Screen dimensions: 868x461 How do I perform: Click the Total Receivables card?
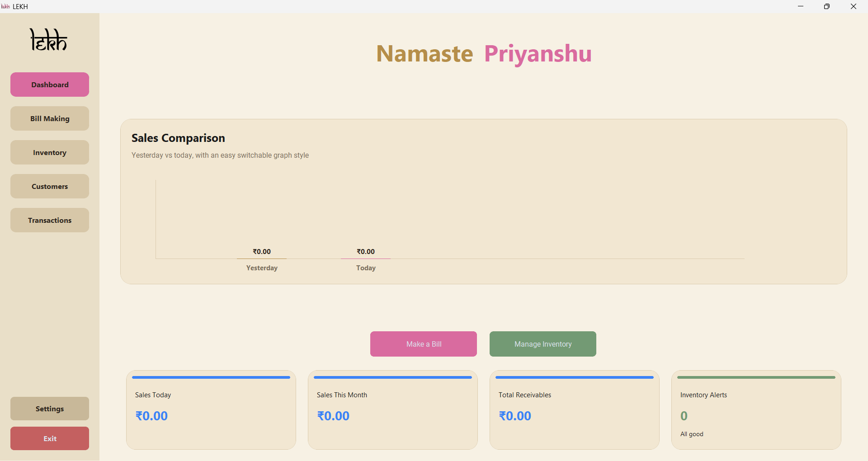574,409
